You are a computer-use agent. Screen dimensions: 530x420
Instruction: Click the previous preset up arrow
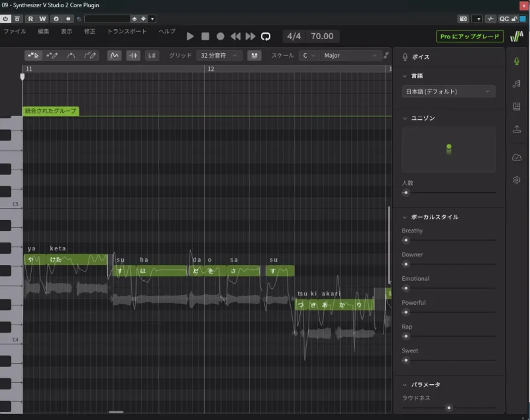(x=134, y=19)
